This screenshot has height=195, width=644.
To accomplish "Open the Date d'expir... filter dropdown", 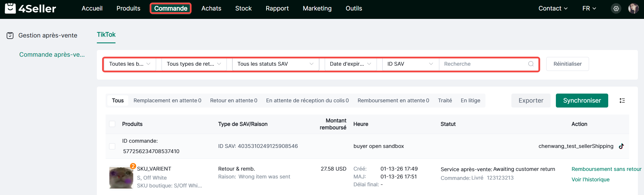I will [x=350, y=64].
